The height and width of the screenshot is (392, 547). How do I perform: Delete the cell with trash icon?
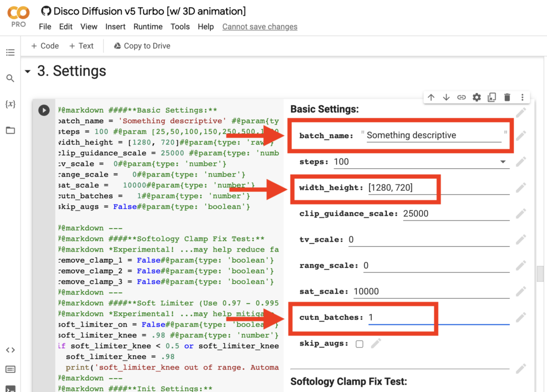507,97
